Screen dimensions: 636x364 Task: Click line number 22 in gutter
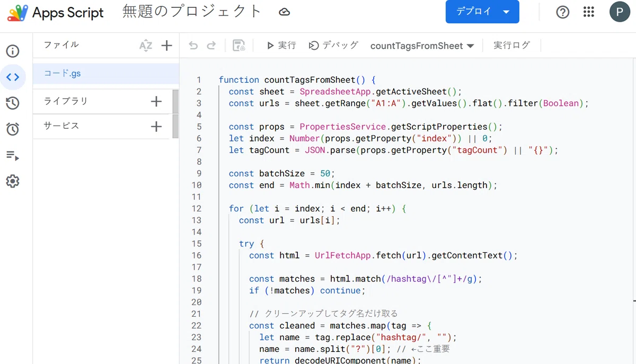click(x=197, y=326)
